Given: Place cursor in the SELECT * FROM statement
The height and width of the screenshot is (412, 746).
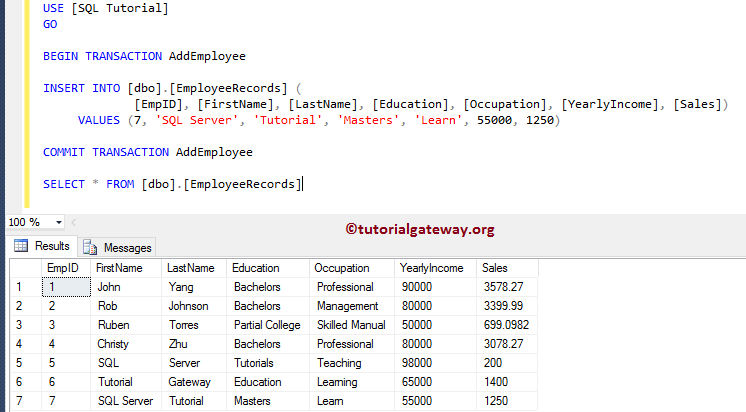Looking at the screenshot, I should [x=171, y=184].
